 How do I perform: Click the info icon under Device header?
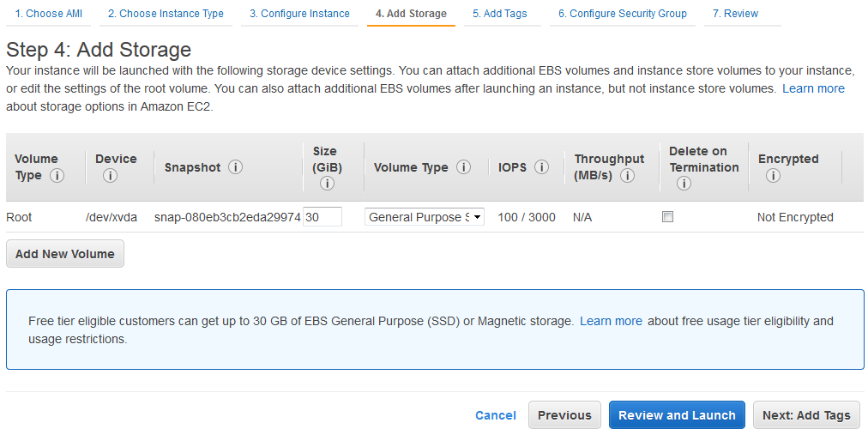(x=110, y=176)
